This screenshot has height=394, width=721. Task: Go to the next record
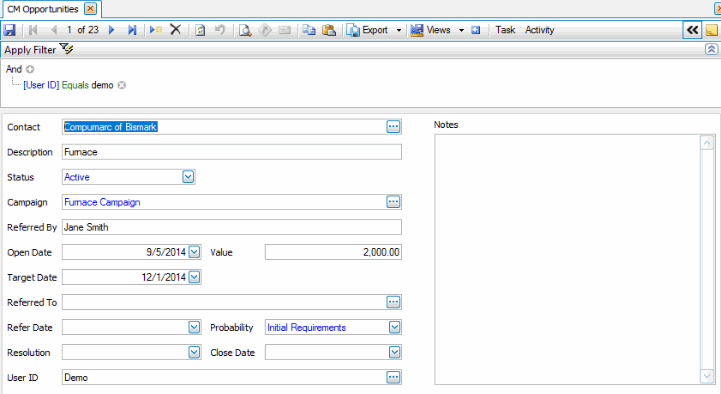(x=111, y=30)
